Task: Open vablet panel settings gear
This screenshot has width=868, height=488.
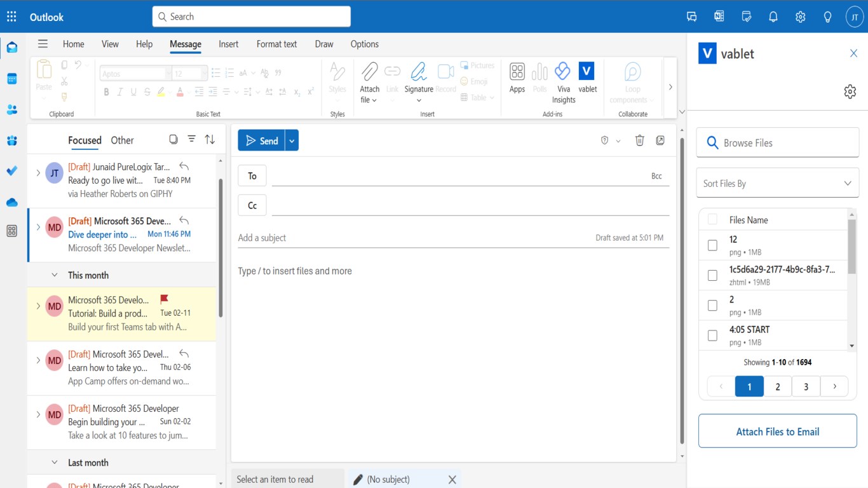Action: click(850, 92)
